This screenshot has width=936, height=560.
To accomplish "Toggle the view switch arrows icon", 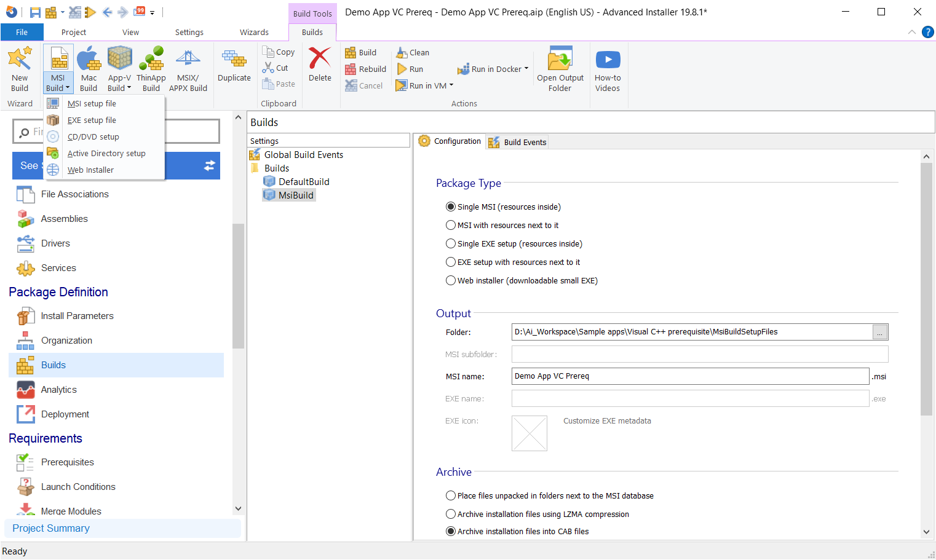I will (x=210, y=165).
